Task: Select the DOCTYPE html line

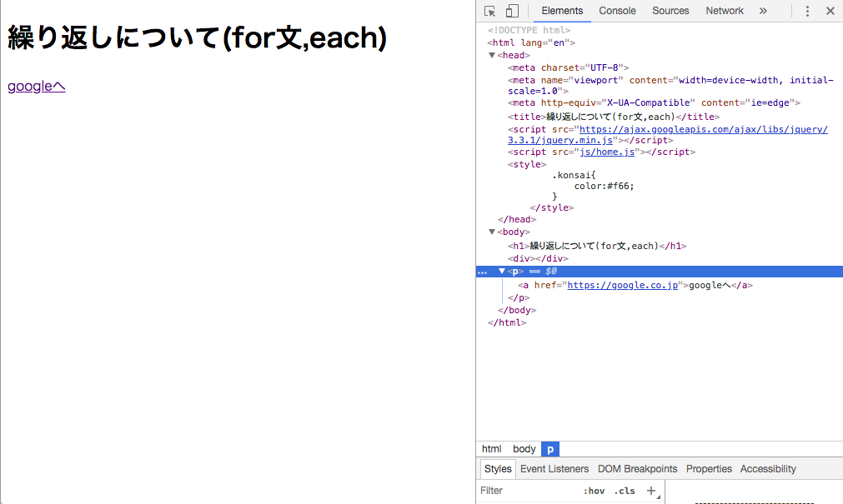Action: [x=529, y=30]
